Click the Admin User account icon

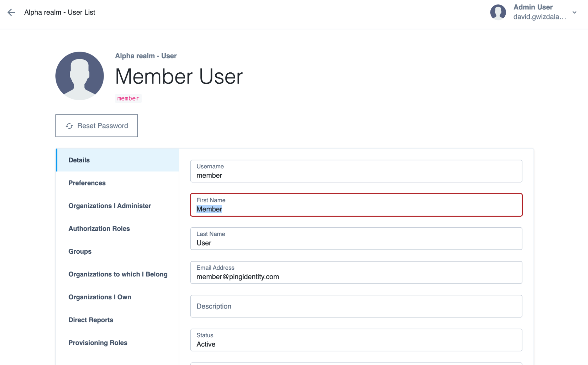498,12
